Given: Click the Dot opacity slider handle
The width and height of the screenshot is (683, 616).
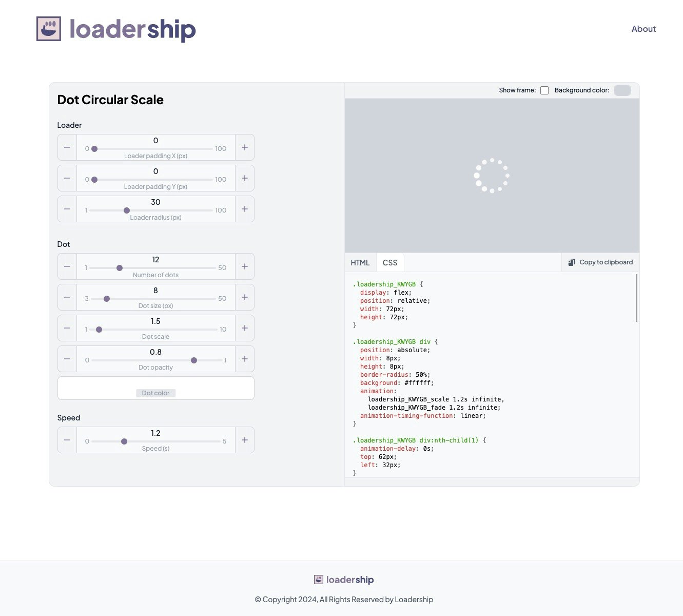Looking at the screenshot, I should coord(194,360).
